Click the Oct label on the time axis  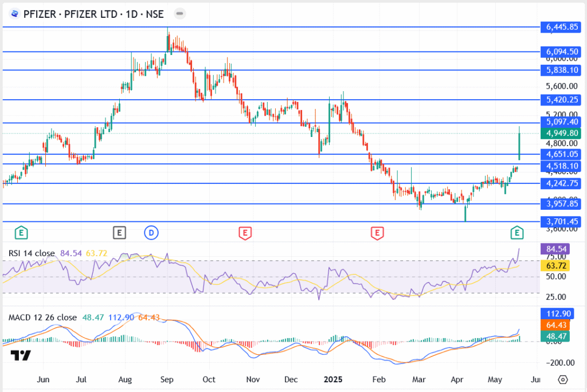tap(209, 379)
